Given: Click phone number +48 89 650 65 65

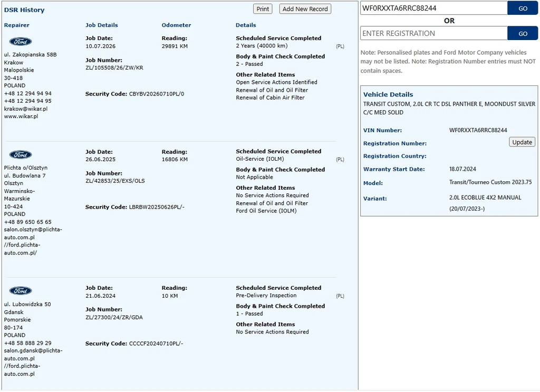Looking at the screenshot, I should [28, 222].
